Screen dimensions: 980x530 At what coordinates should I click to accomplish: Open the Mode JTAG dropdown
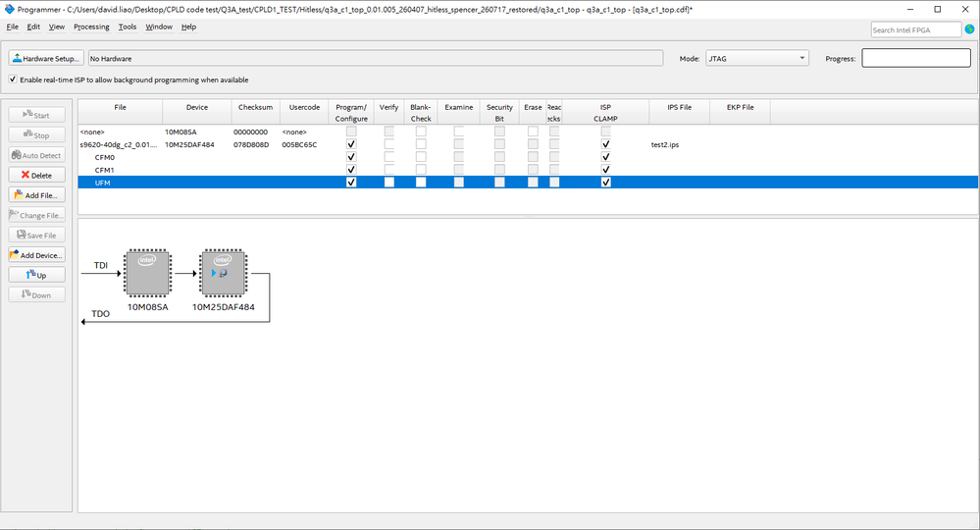click(757, 58)
